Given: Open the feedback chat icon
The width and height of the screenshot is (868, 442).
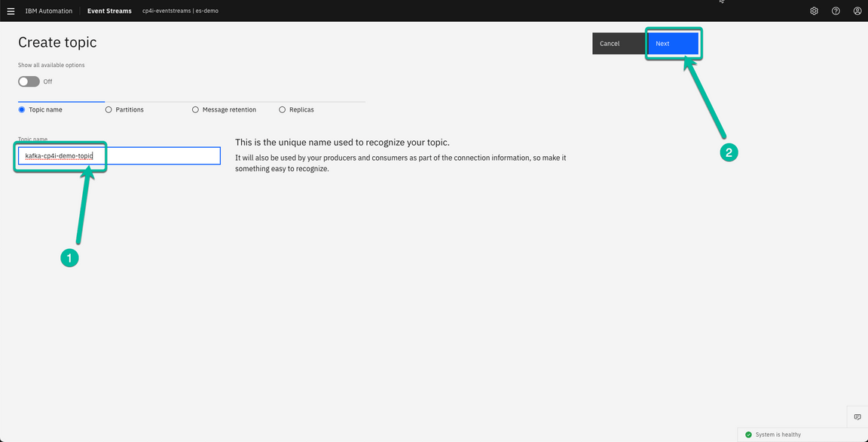Looking at the screenshot, I should point(857,416).
